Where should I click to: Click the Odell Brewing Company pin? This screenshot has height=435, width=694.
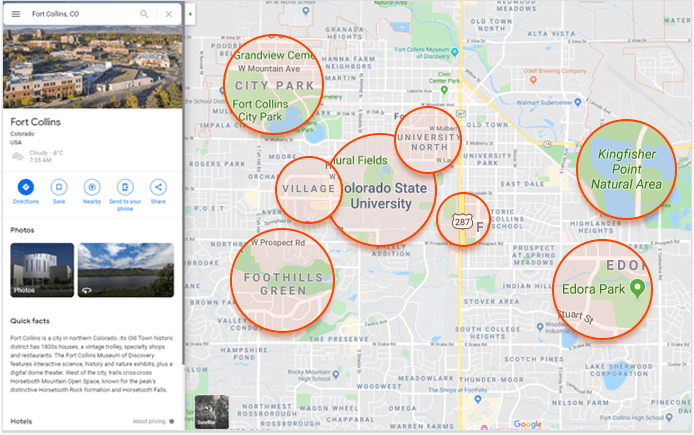point(533,80)
